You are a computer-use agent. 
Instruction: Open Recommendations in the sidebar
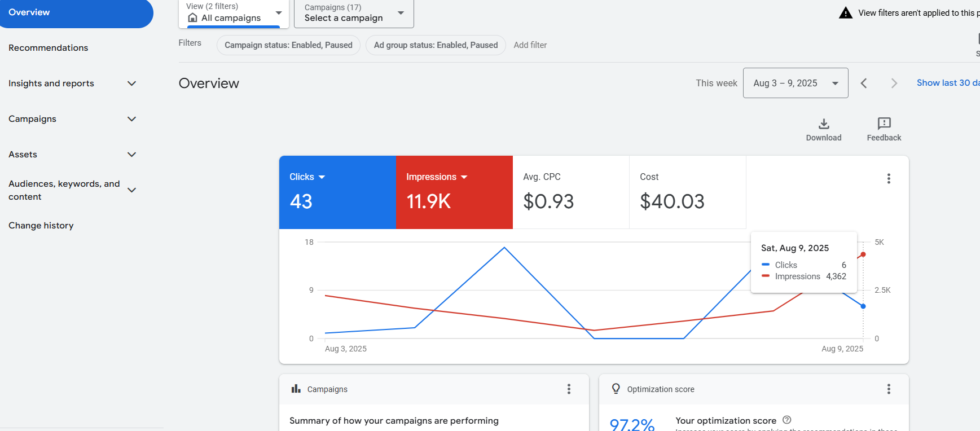pos(49,48)
